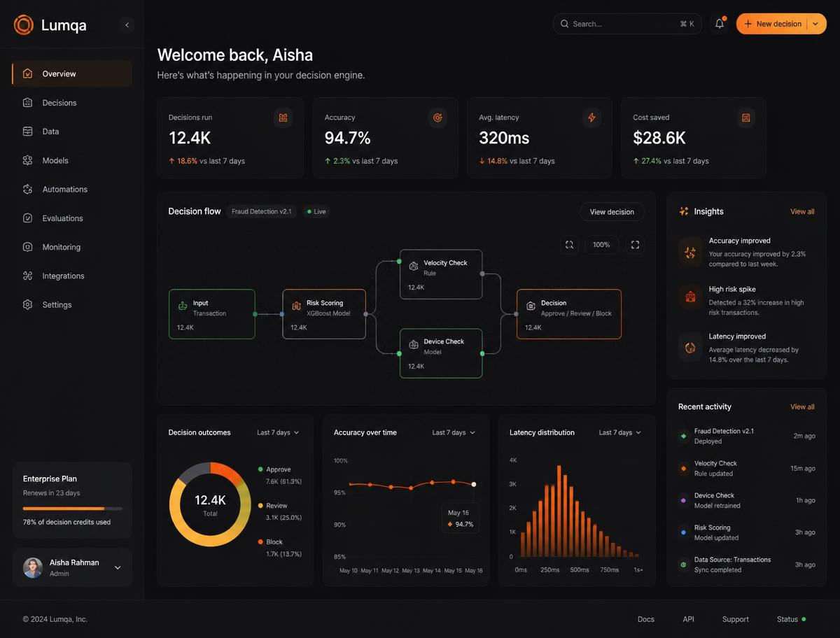Click the New decision button

tap(772, 24)
